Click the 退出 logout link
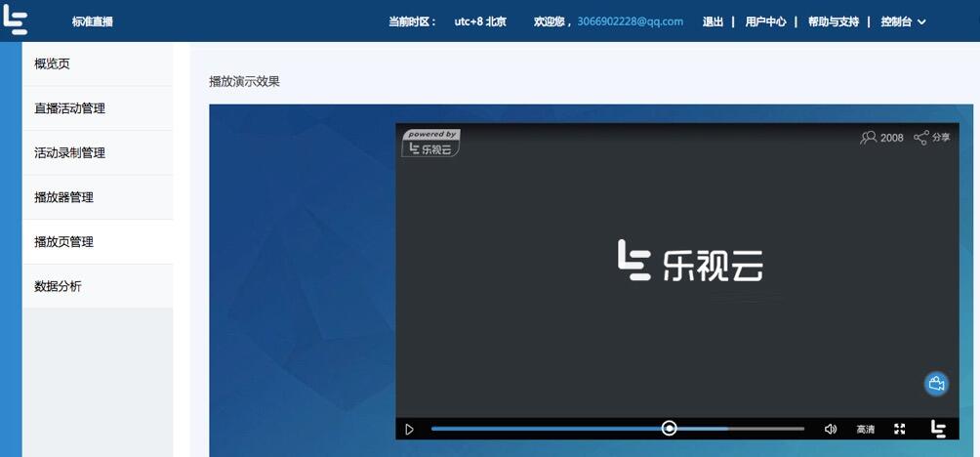This screenshot has height=457, width=980. point(713,21)
